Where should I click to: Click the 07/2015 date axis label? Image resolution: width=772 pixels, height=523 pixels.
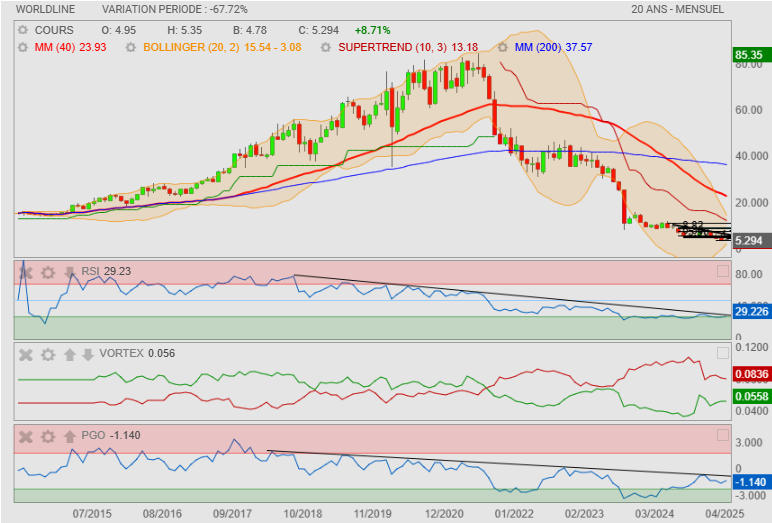(92, 514)
